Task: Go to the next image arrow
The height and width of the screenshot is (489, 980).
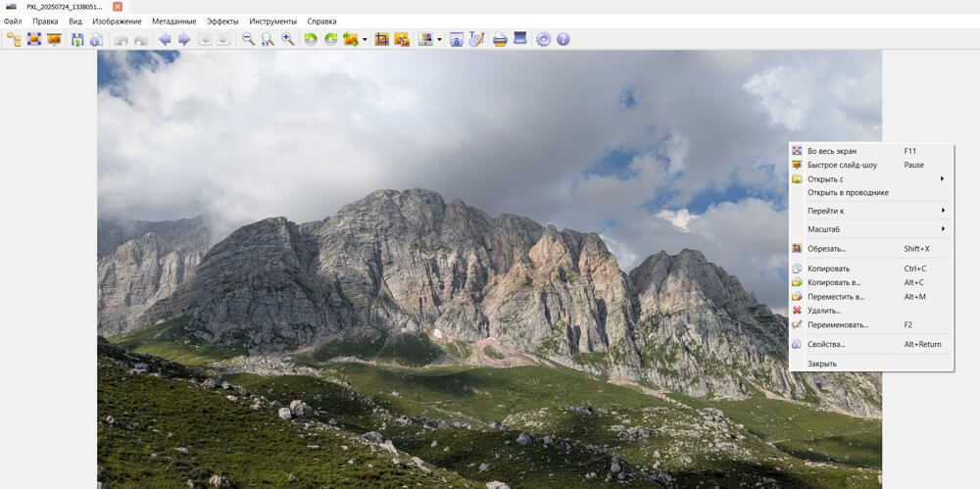Action: tap(184, 39)
